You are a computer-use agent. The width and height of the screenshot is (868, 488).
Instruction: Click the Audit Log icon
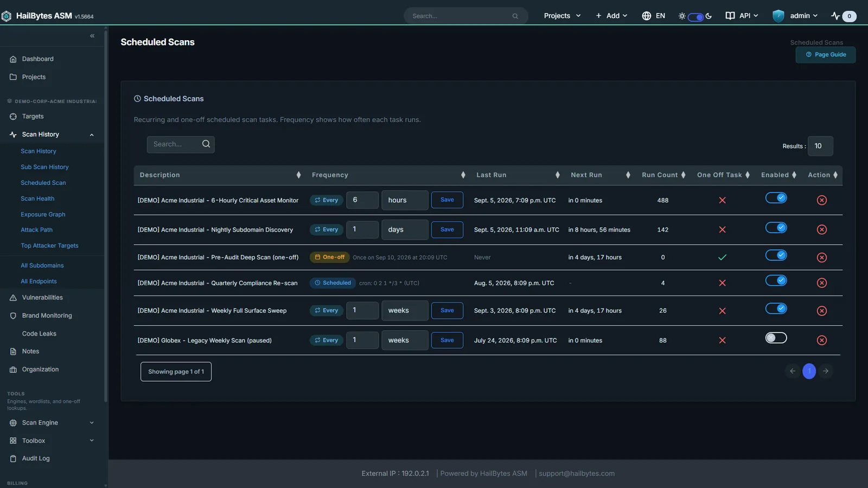13,459
